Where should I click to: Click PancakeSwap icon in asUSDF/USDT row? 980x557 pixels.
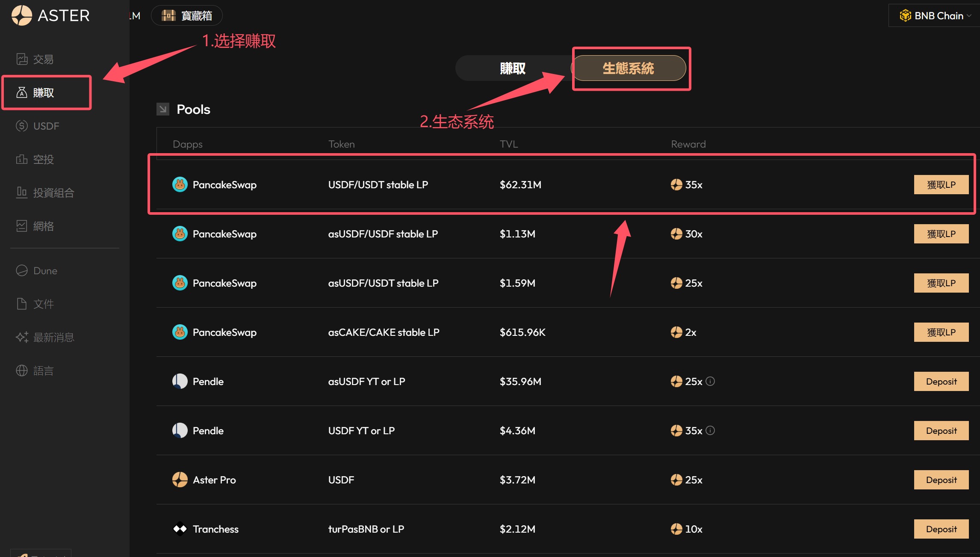tap(180, 283)
